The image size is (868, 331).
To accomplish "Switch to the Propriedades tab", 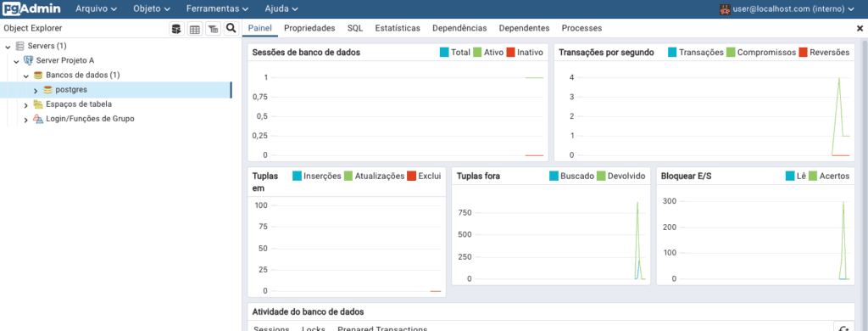I will (309, 28).
